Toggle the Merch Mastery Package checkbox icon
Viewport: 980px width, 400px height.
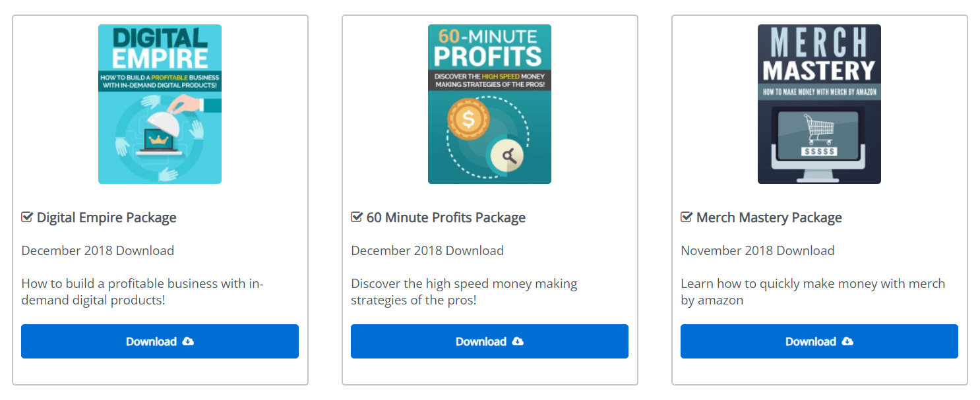(687, 217)
